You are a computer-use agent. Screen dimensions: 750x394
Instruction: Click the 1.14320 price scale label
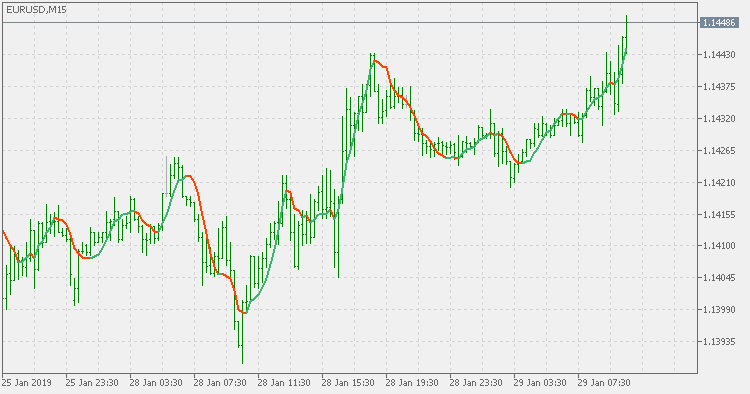point(719,119)
